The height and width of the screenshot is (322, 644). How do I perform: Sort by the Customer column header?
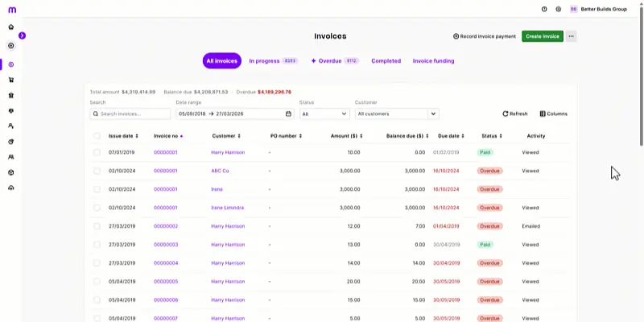coord(226,136)
